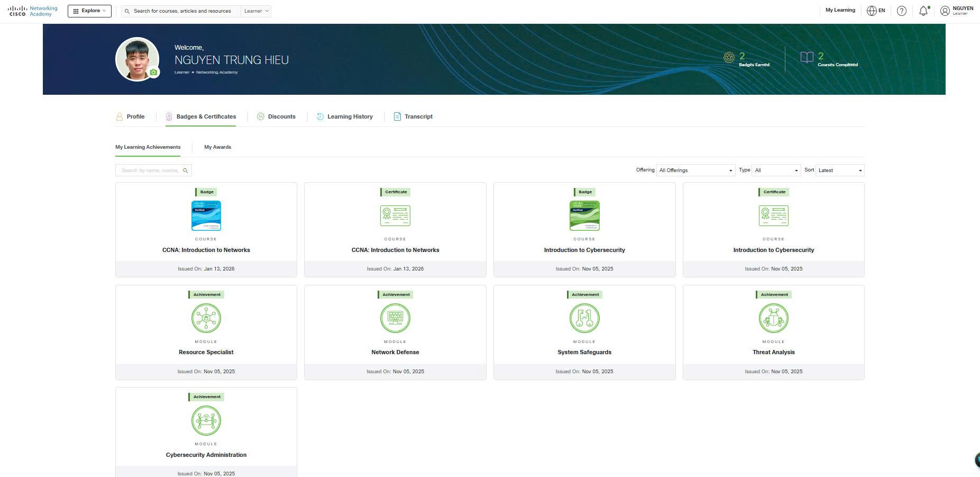
Task: Open the Explore menu
Action: (x=89, y=11)
